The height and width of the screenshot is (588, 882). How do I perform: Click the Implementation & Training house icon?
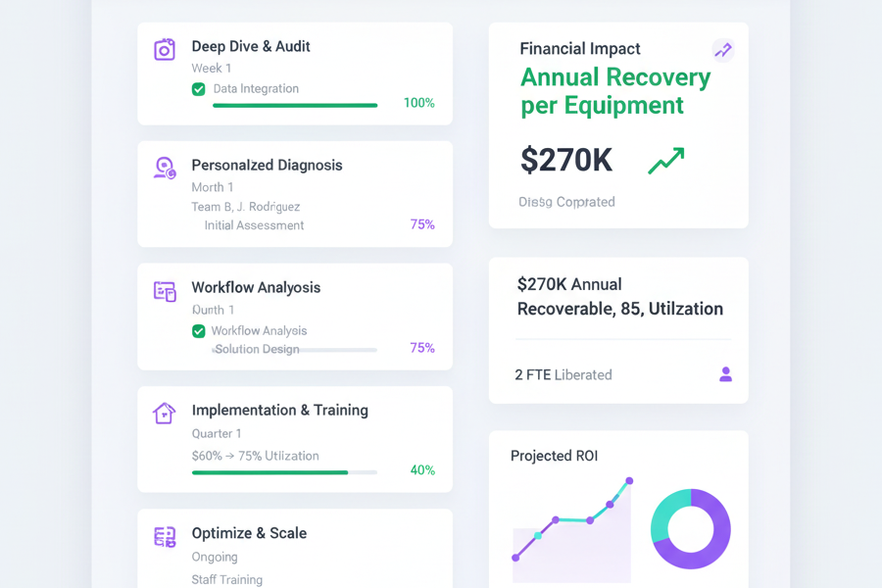[x=165, y=414]
